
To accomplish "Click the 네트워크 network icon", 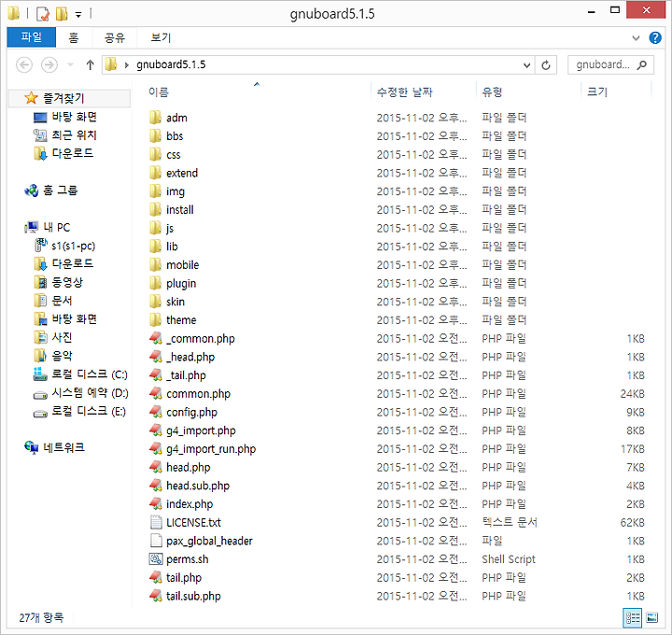I will (x=32, y=447).
